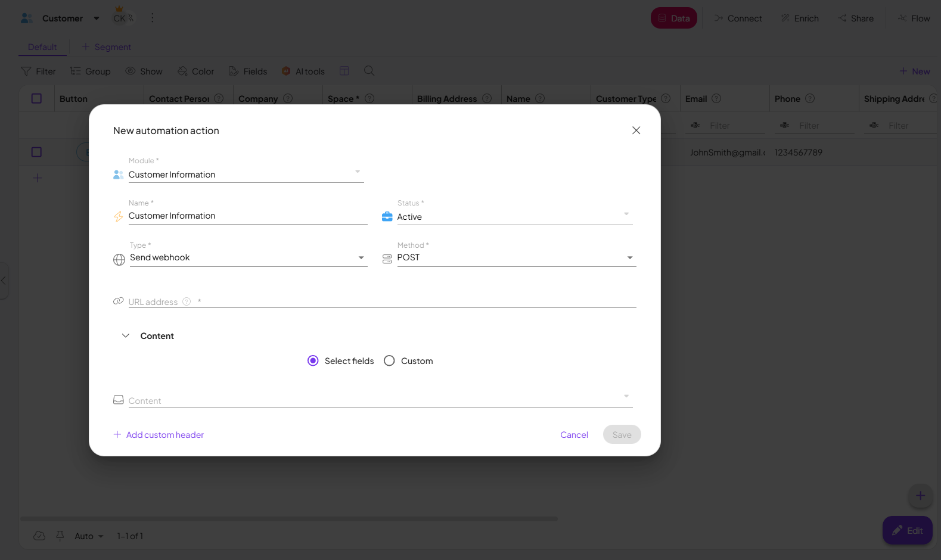Select the Custom content radio button
Screen dimensions: 941x560
point(389,361)
